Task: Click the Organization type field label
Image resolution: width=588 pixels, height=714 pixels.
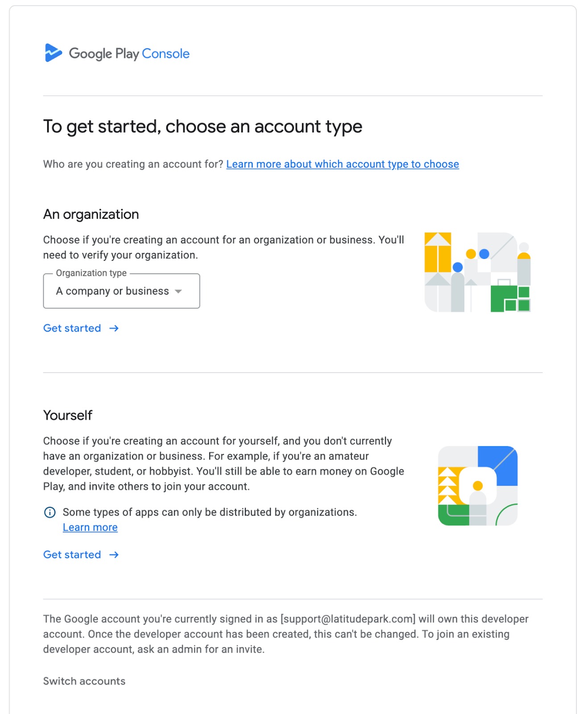Action: click(91, 273)
